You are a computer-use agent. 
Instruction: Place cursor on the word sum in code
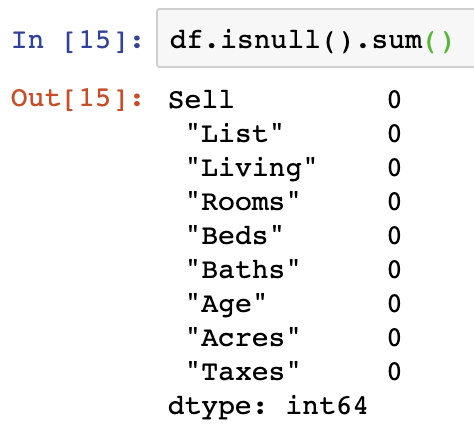pos(397,41)
